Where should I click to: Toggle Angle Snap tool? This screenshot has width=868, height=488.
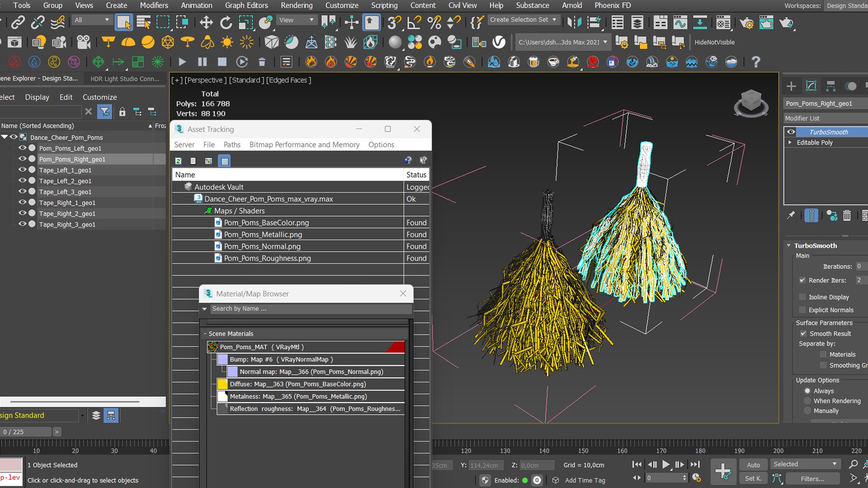coord(414,22)
